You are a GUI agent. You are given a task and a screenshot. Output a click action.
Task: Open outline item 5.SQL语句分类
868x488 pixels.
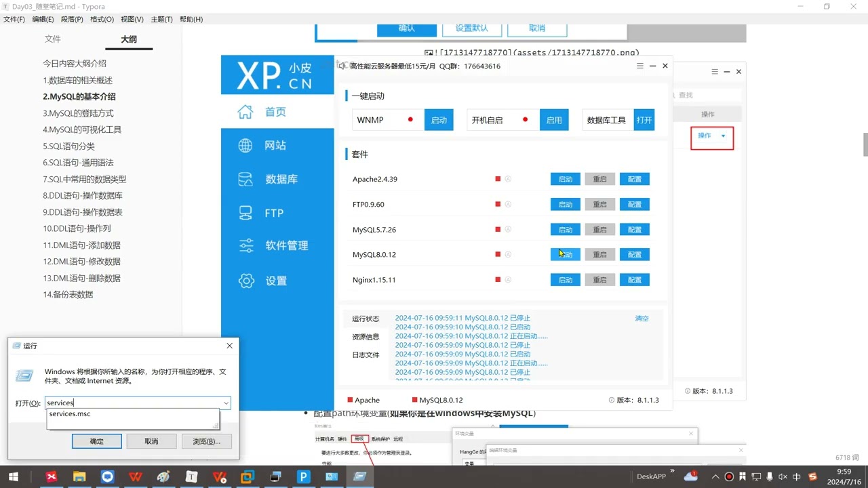pos(68,146)
